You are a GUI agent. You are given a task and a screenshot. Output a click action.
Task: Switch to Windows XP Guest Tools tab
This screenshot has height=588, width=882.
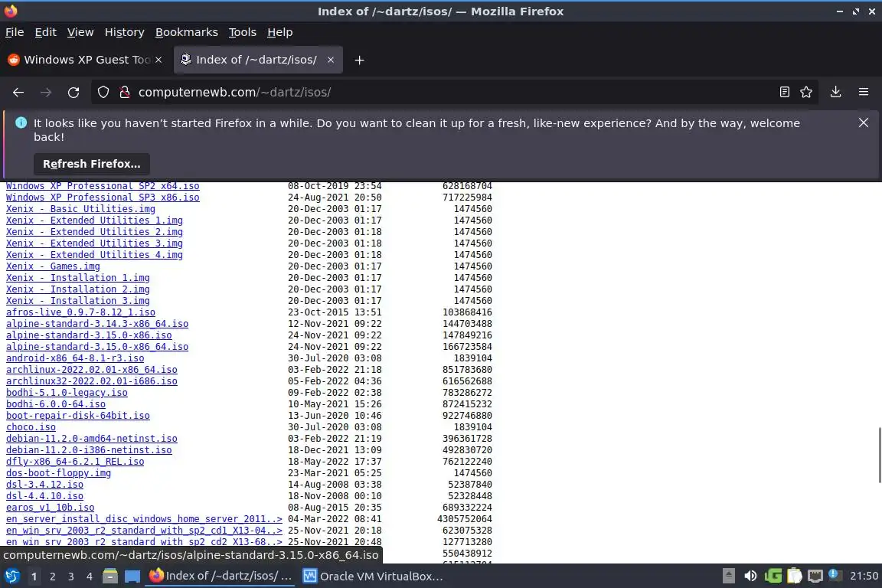[x=86, y=60]
